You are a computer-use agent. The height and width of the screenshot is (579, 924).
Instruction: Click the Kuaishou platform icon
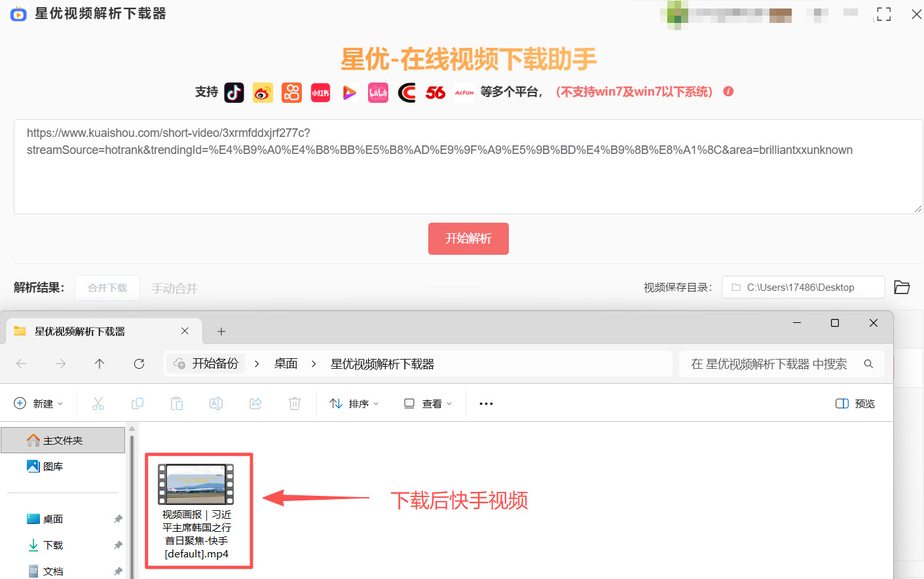coord(291,92)
